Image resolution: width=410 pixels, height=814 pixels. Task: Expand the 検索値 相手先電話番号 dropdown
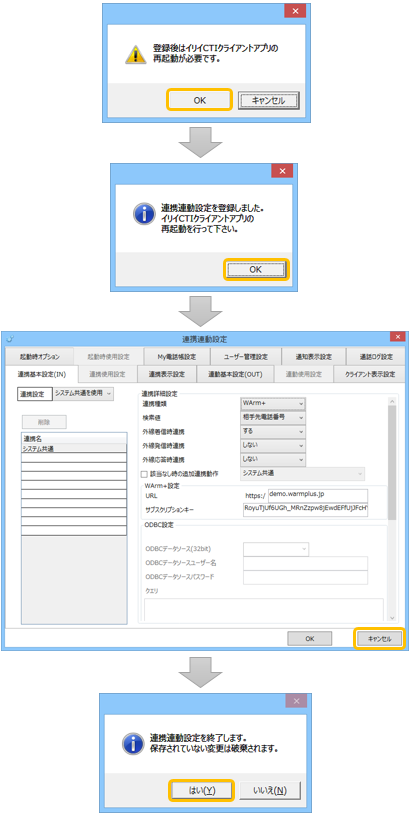[273, 417]
